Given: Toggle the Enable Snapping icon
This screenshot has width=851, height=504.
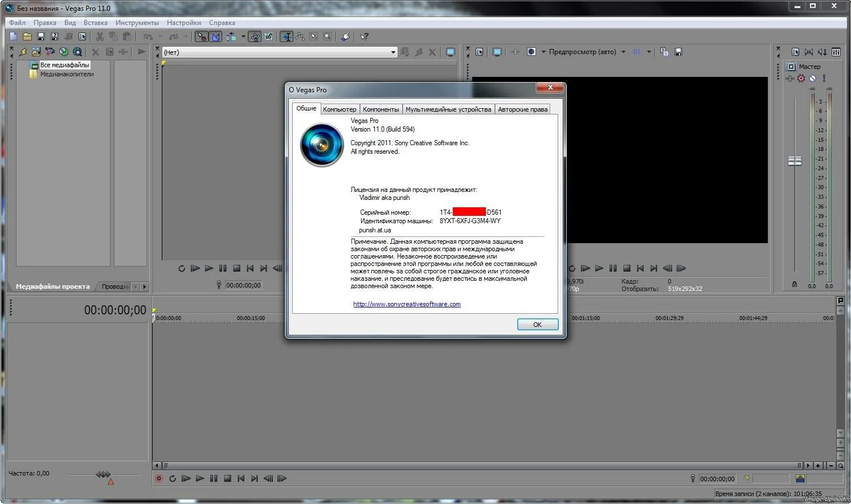Looking at the screenshot, I should 201,36.
